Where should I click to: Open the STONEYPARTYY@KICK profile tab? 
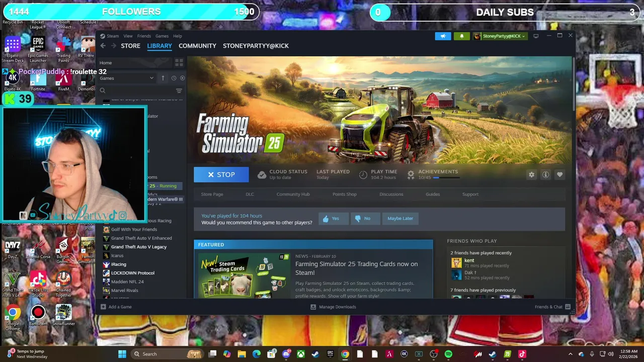coord(256,46)
